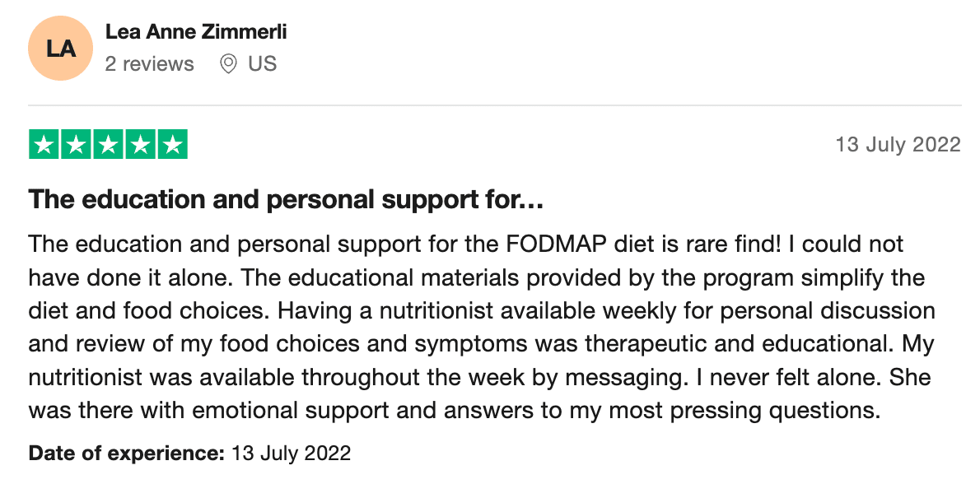Viewport: 980px width, 484px height.
Task: Click the divider line below the reviewer info
Action: [494, 105]
